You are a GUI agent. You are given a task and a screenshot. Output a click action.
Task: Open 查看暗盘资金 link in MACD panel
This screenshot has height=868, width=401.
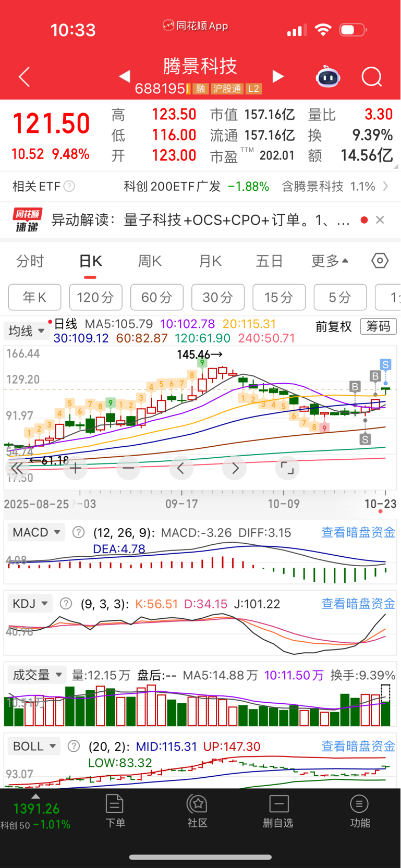click(x=358, y=532)
